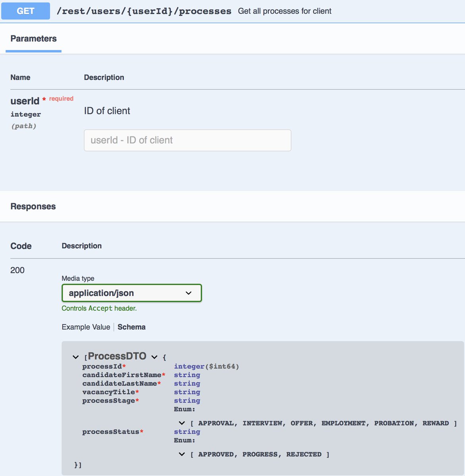Collapse the processStage enum list chevron
465x476 pixels.
click(x=182, y=423)
